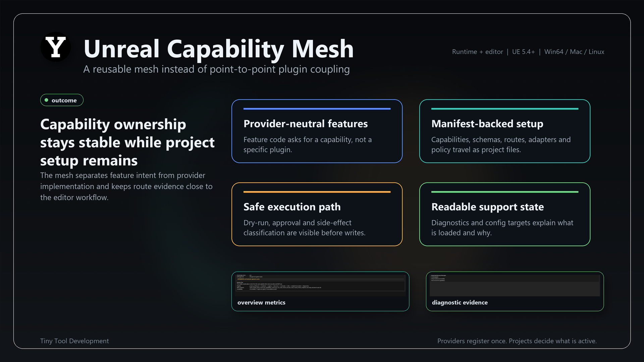Click the circular Y logo icon
The image size is (644, 362).
55,47
